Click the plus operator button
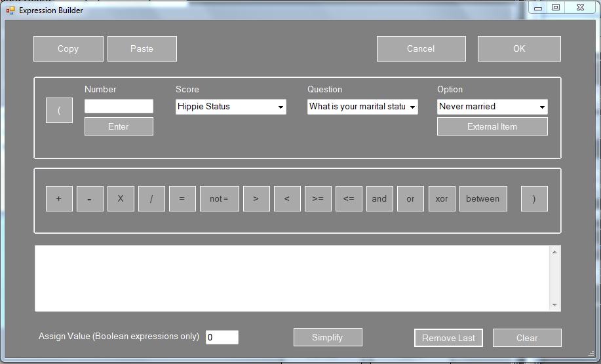This screenshot has height=364, width=601. pos(59,199)
